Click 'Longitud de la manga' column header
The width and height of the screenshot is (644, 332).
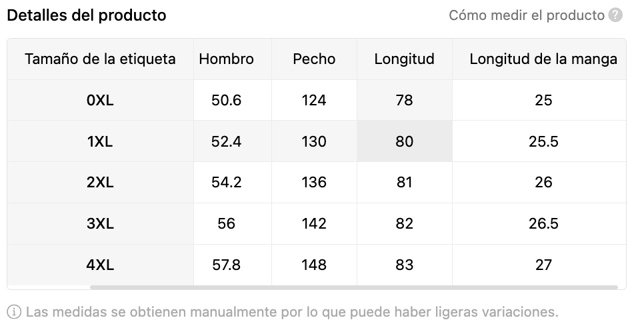[543, 59]
